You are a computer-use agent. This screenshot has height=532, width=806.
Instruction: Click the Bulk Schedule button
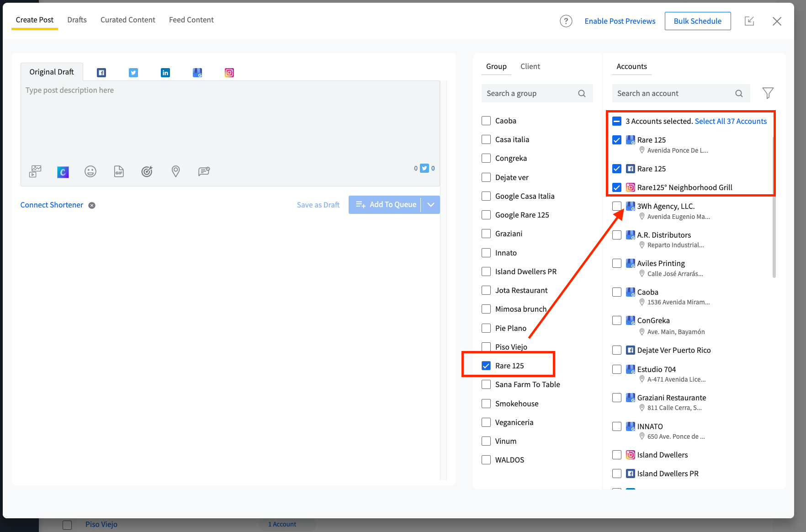click(698, 21)
